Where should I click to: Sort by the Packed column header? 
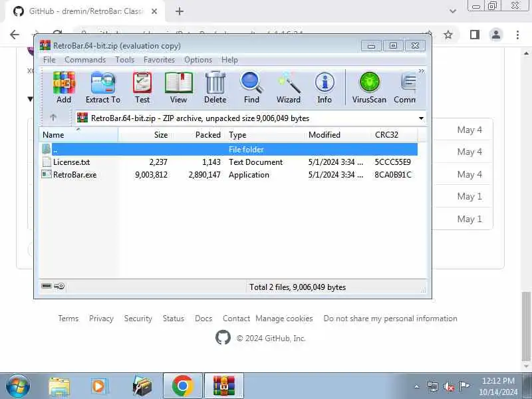click(x=198, y=135)
